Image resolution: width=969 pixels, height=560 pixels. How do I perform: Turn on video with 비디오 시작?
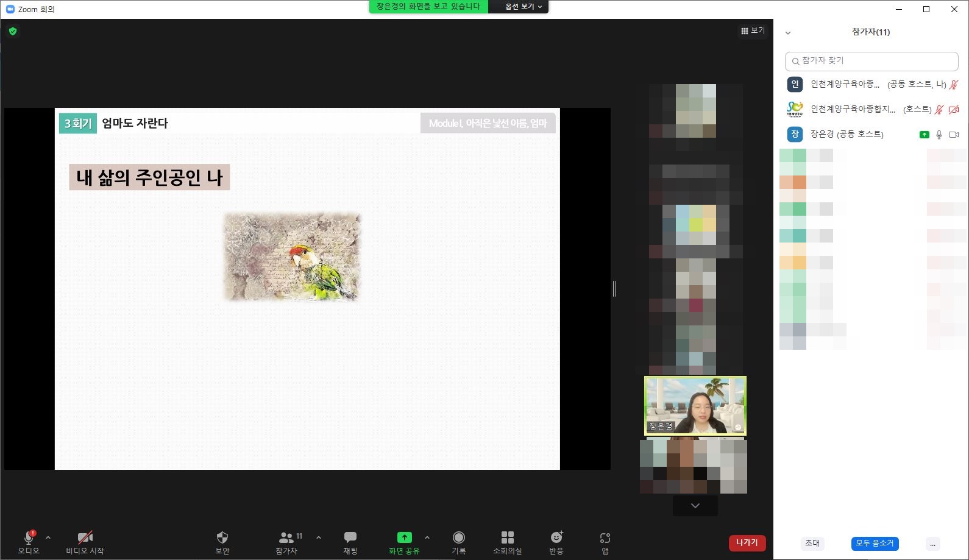coord(85,542)
